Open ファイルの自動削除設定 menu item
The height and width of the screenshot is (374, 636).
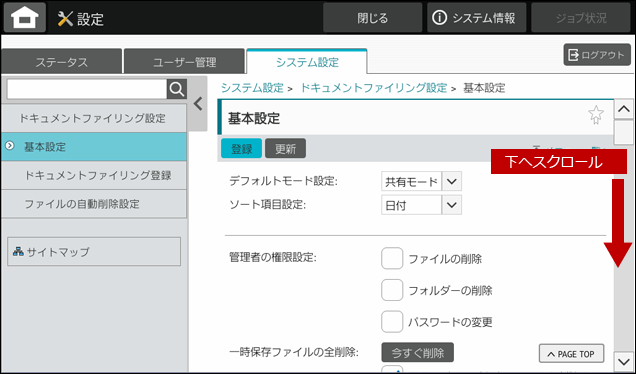(94, 204)
